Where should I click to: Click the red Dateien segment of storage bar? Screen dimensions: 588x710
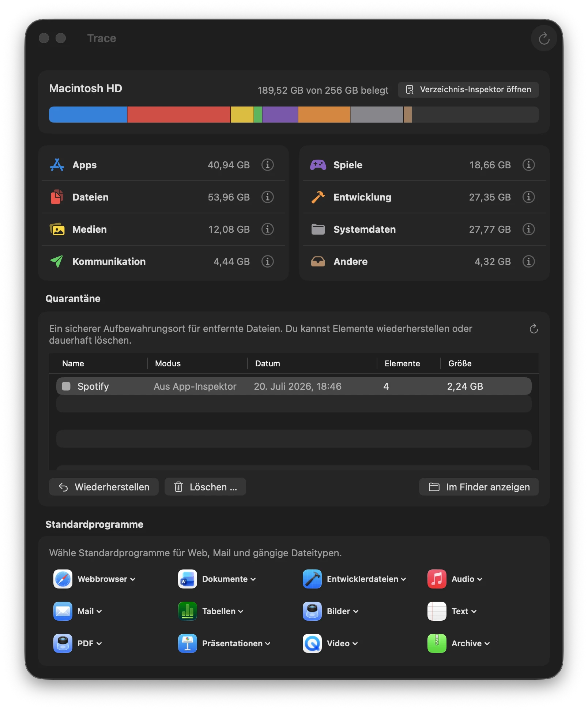(x=179, y=115)
